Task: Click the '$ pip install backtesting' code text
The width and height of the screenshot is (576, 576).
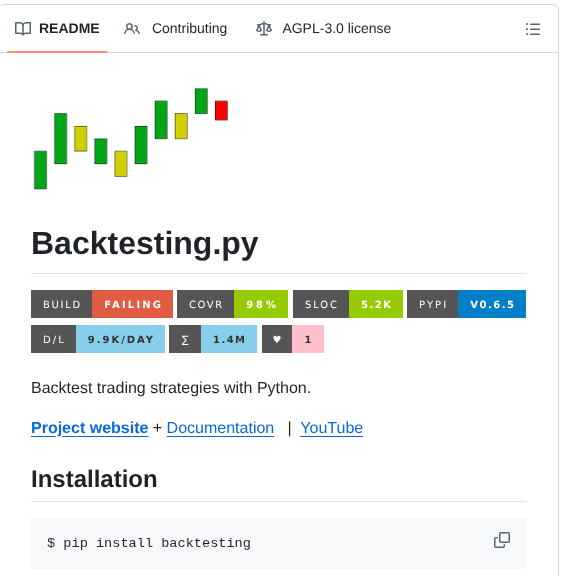Action: point(149,543)
